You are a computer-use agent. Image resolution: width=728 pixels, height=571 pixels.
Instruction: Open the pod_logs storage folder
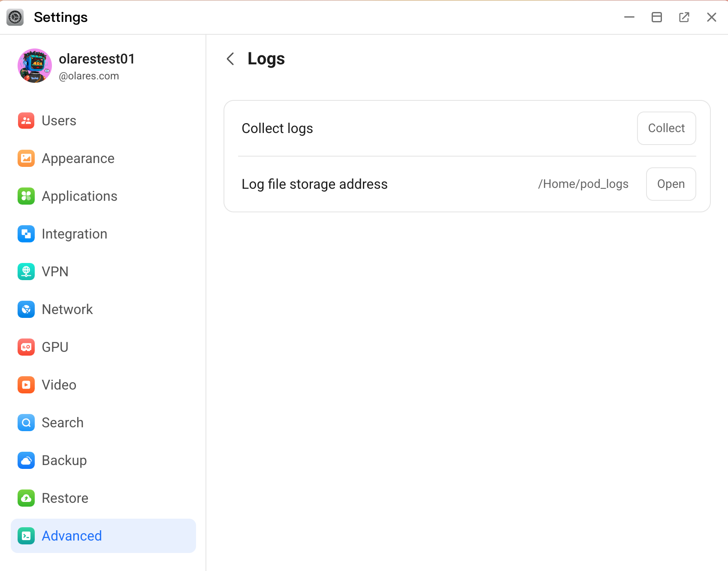click(x=671, y=184)
